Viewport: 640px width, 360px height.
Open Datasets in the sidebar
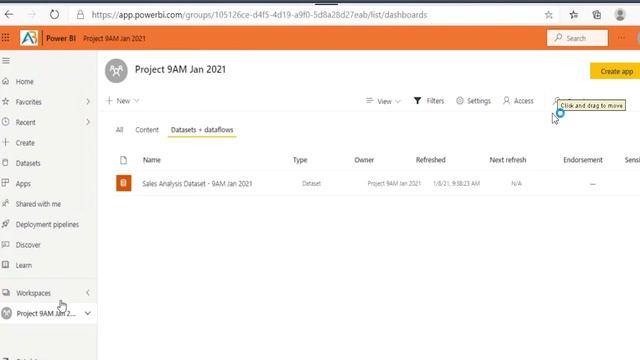click(x=28, y=163)
